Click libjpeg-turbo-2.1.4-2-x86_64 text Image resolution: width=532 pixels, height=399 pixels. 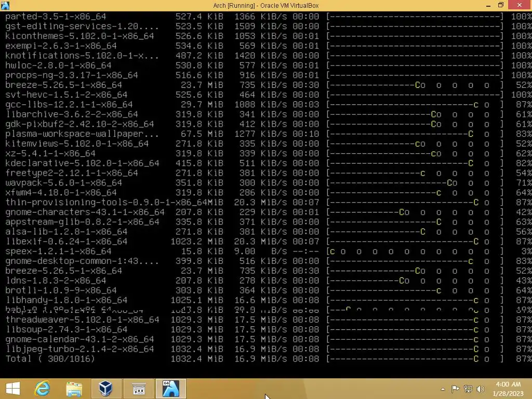[79, 349]
